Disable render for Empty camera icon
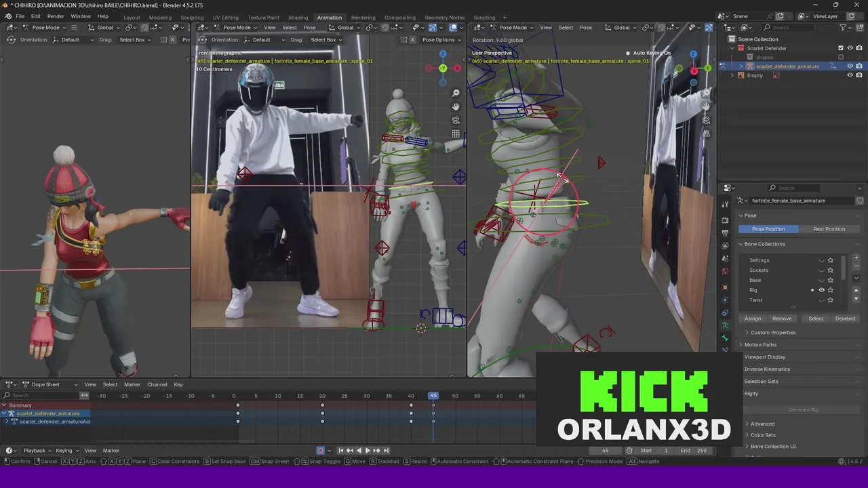The height and width of the screenshot is (488, 868). [x=859, y=75]
